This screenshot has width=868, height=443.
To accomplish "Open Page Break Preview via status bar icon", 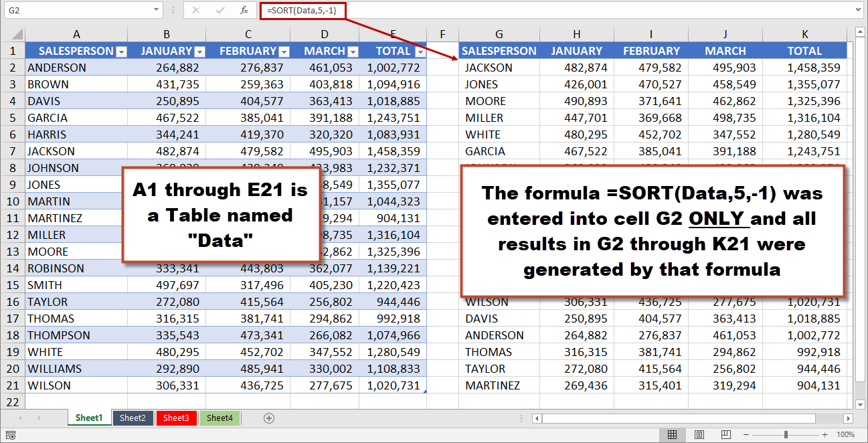I will coord(727,434).
